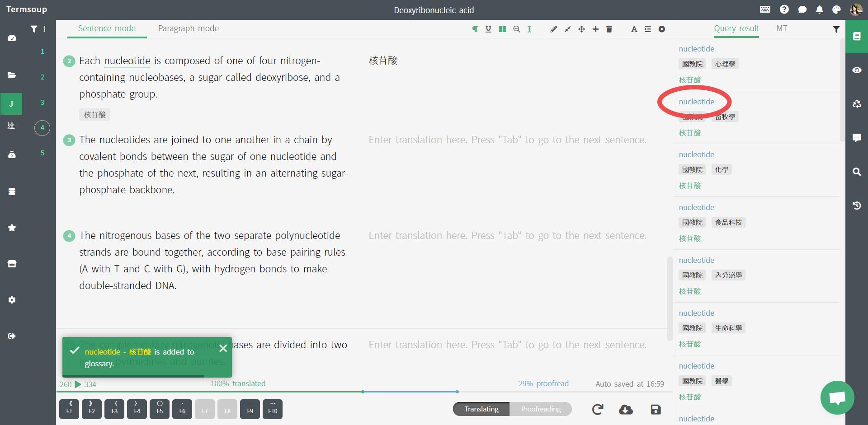Open the dashboard gauge icon in sidebar
Screen dimensions: 868x425
[x=12, y=38]
